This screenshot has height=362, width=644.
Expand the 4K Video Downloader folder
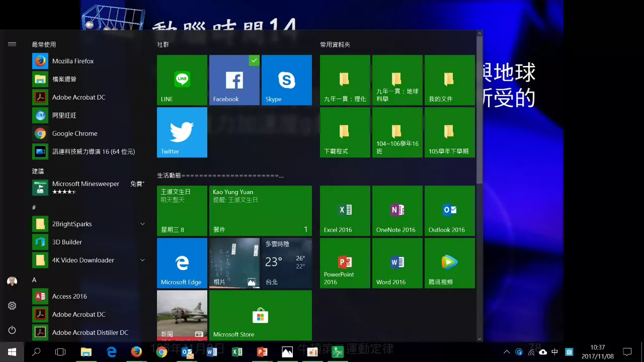(142, 260)
